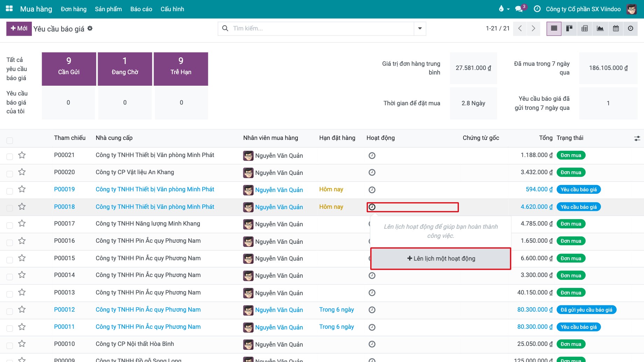The image size is (644, 362).
Task: Open activity clock for P00012
Action: [372, 310]
